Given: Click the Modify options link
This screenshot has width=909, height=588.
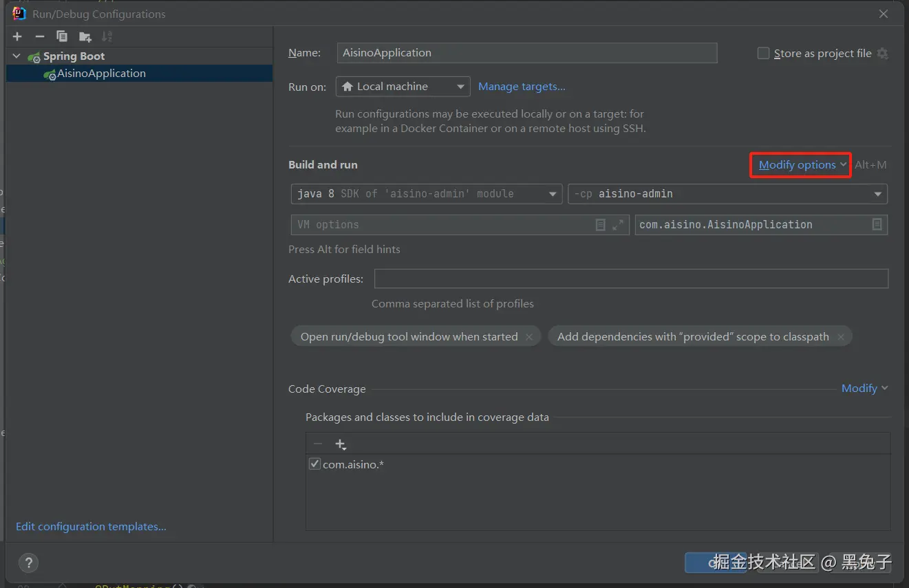Looking at the screenshot, I should tap(797, 165).
